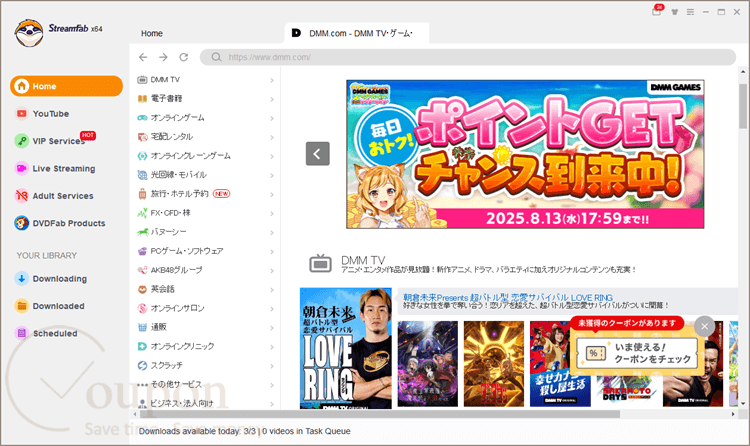Click the address bar URL field
Screen dimensions: 750x446
point(468,57)
